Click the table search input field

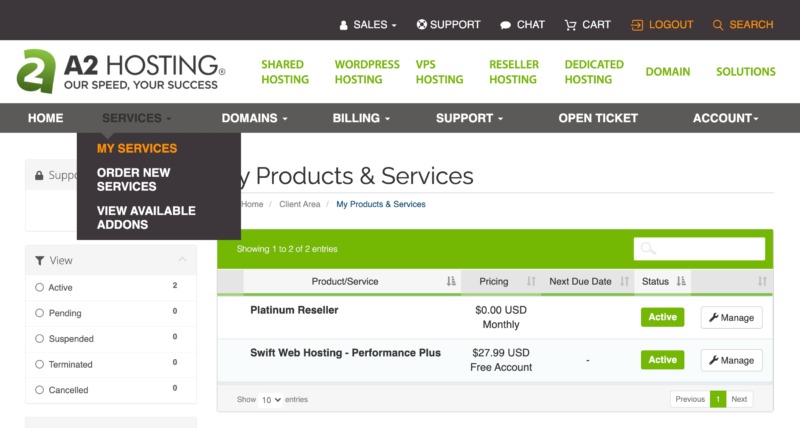coord(699,249)
